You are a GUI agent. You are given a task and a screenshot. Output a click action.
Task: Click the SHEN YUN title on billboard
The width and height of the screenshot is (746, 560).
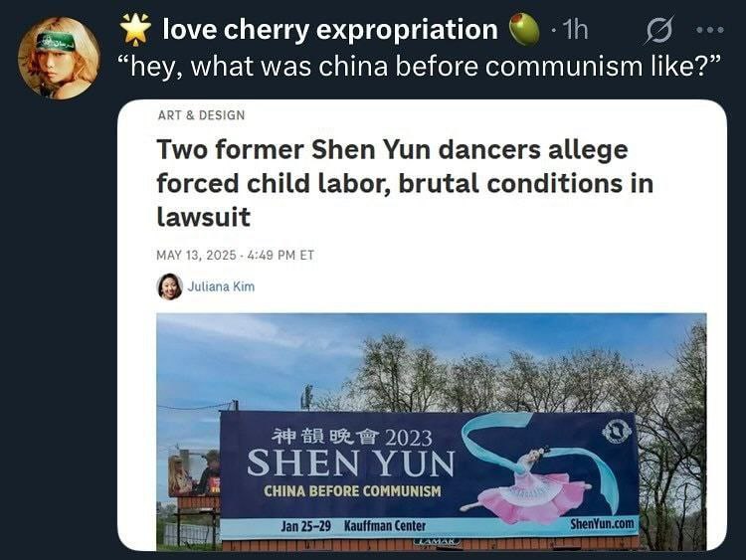[351, 463]
